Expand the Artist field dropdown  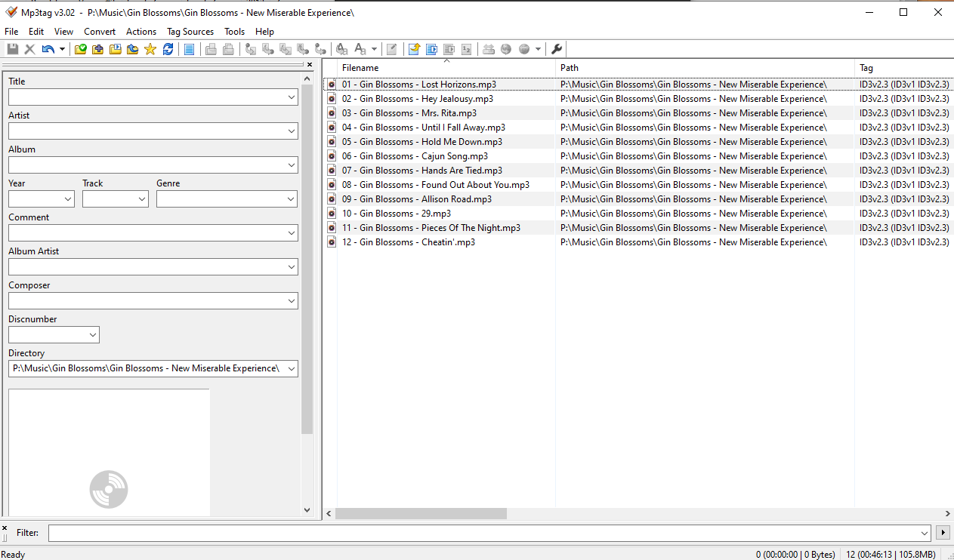click(x=292, y=131)
